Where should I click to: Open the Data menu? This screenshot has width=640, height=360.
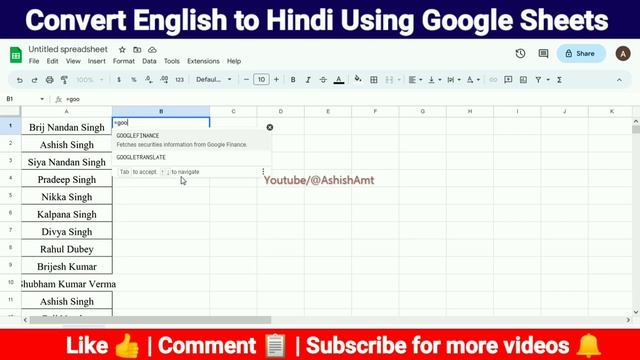click(x=149, y=61)
